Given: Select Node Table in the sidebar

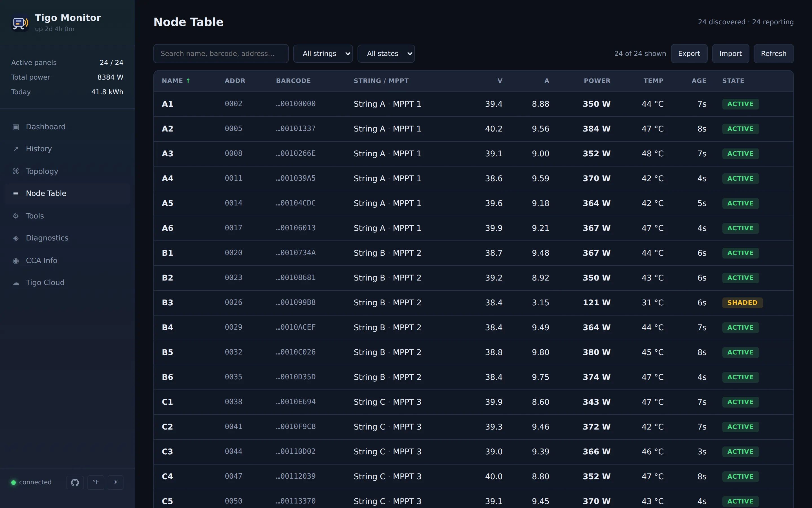Looking at the screenshot, I should click(x=67, y=194).
